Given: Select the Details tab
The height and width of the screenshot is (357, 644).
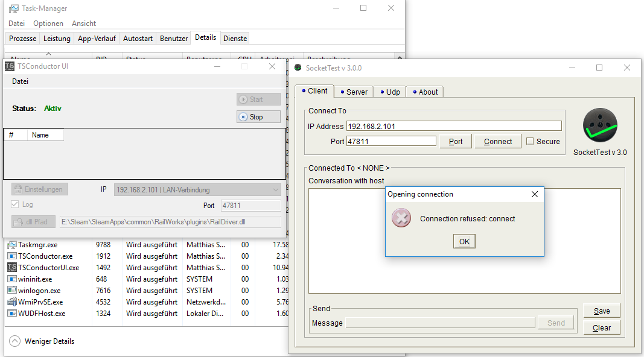Looking at the screenshot, I should click(x=205, y=37).
